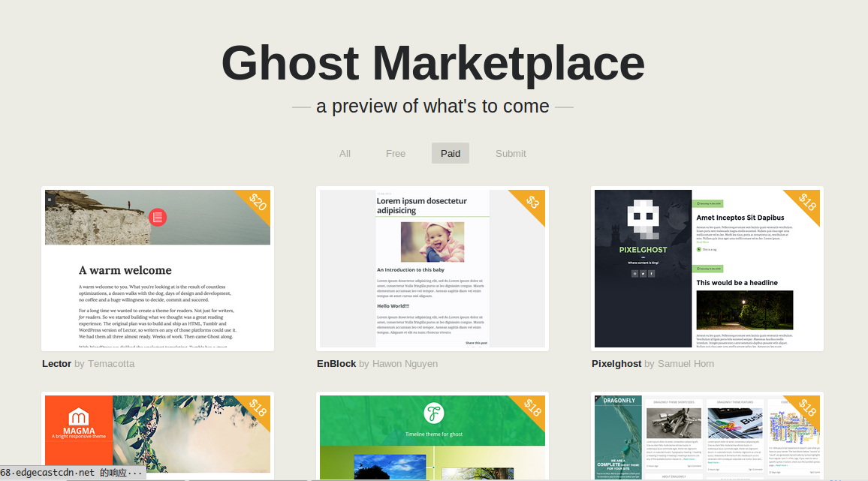Viewport: 868px width, 481px height.
Task: Click the Lector theme title link
Action: click(56, 364)
